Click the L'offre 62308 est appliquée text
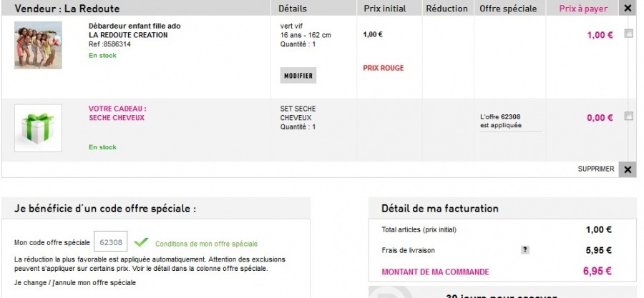Screen dimensions: 644x298 coord(501,120)
